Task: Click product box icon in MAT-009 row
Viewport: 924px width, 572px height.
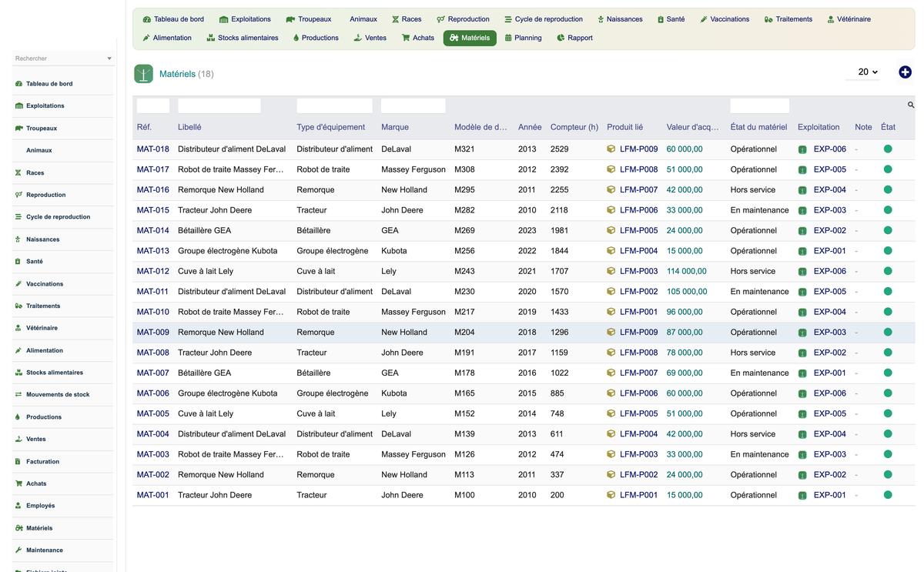Action: 611,333
